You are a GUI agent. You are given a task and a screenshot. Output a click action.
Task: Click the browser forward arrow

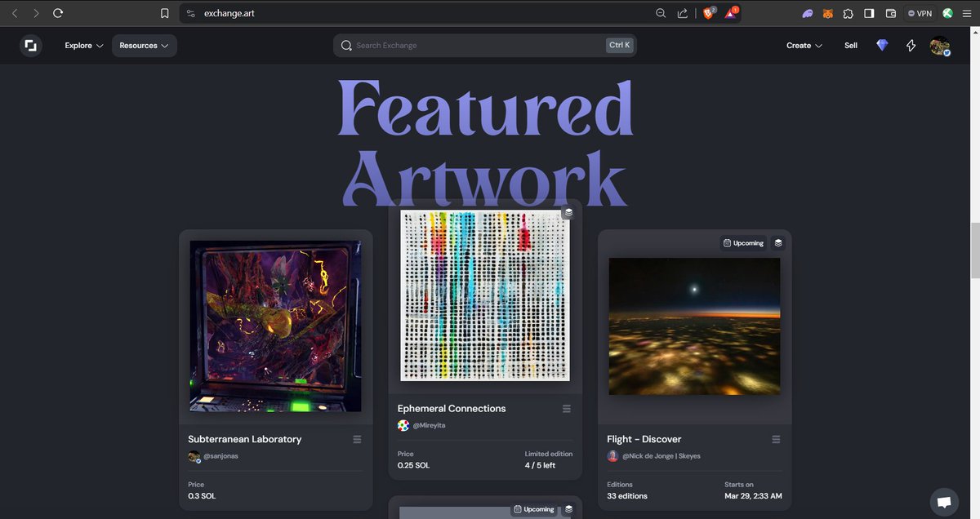[x=36, y=13]
